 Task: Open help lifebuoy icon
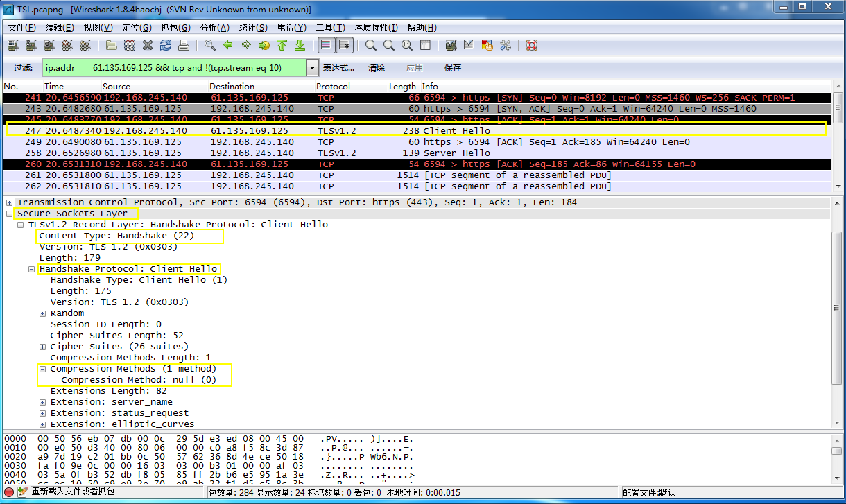tap(532, 45)
